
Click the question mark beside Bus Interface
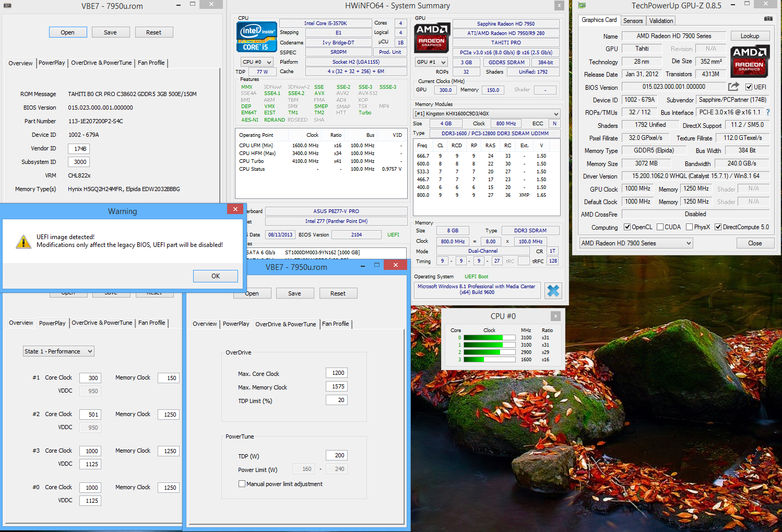point(768,112)
